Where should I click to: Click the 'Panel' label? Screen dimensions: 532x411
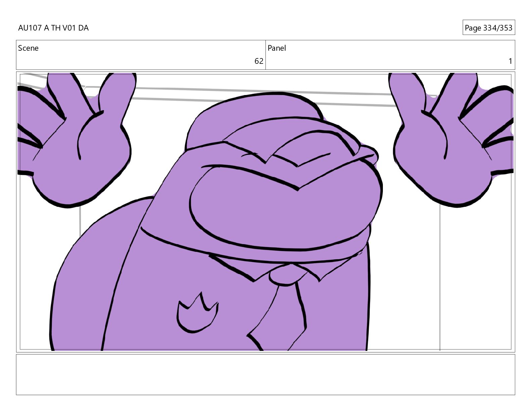tap(277, 48)
